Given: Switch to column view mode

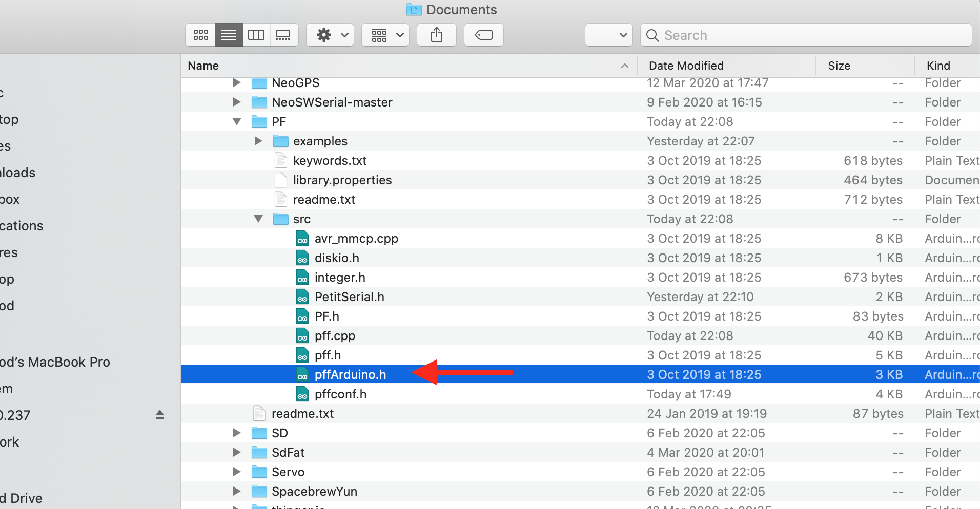Looking at the screenshot, I should click(x=256, y=35).
